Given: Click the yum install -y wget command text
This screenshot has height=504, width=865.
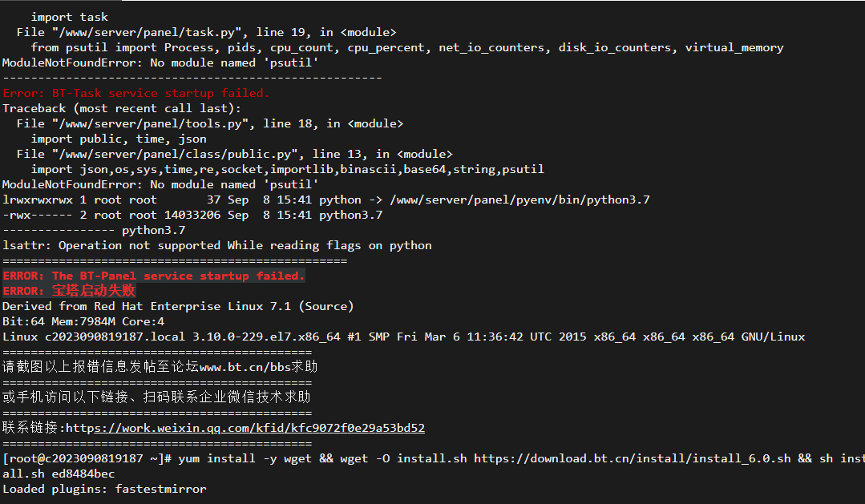Looking at the screenshot, I should coord(245,459).
